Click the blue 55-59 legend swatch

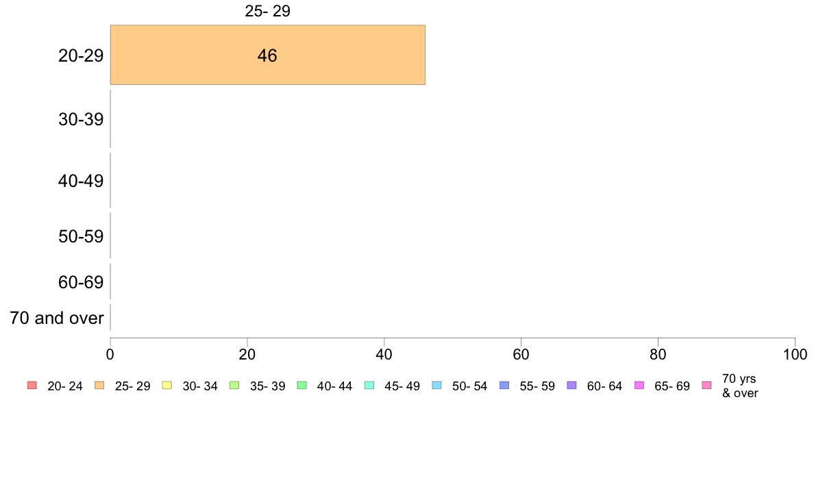[504, 385]
